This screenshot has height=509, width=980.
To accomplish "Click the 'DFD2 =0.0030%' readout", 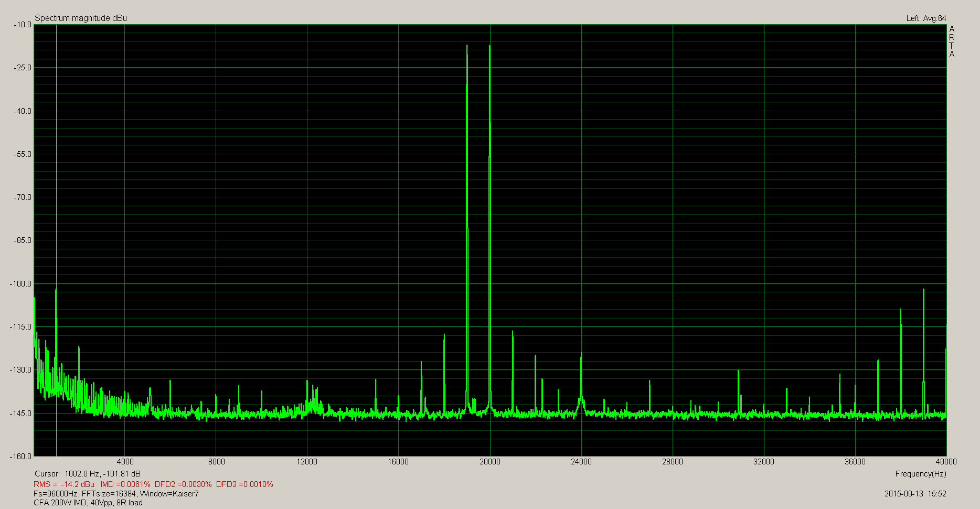I will [183, 484].
